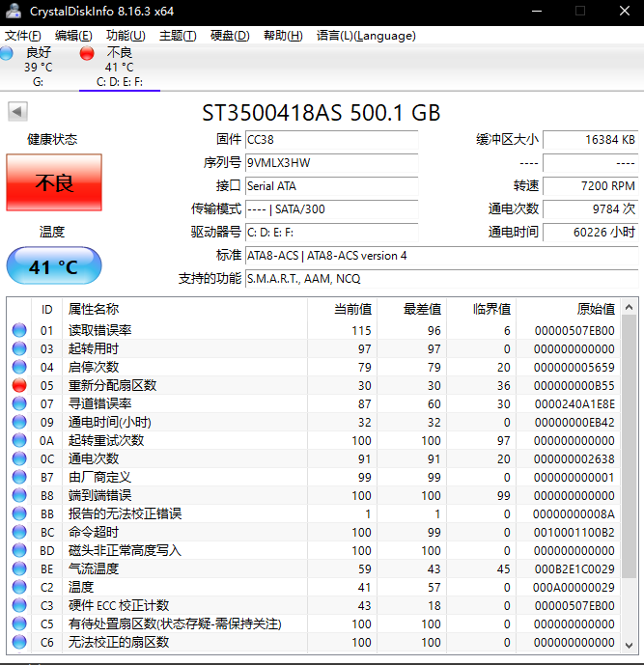Screen dimensions: 644x665
Task: Click the 属性名称 column header
Action: [x=184, y=309]
